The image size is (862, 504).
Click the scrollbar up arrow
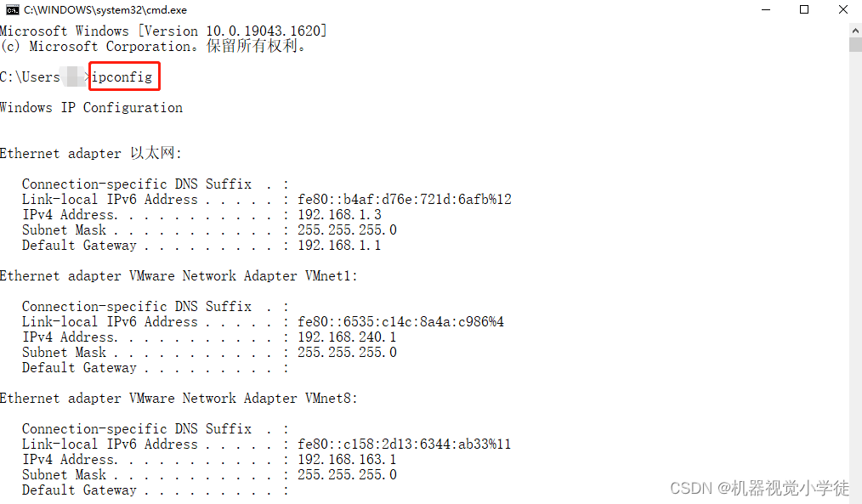point(855,29)
